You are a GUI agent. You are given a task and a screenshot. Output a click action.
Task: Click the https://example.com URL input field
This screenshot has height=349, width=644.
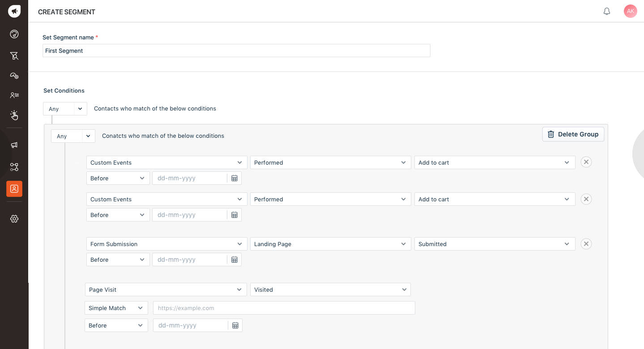284,308
